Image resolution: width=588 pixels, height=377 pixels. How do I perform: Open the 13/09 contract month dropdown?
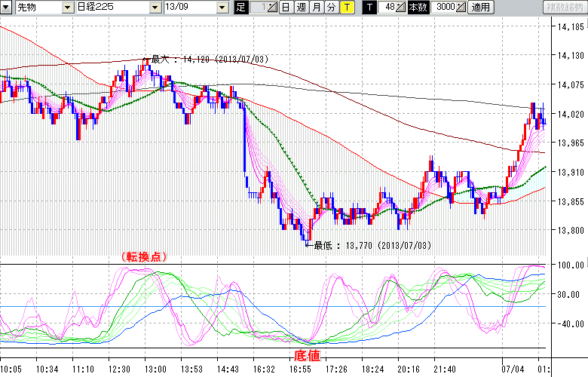(x=222, y=8)
